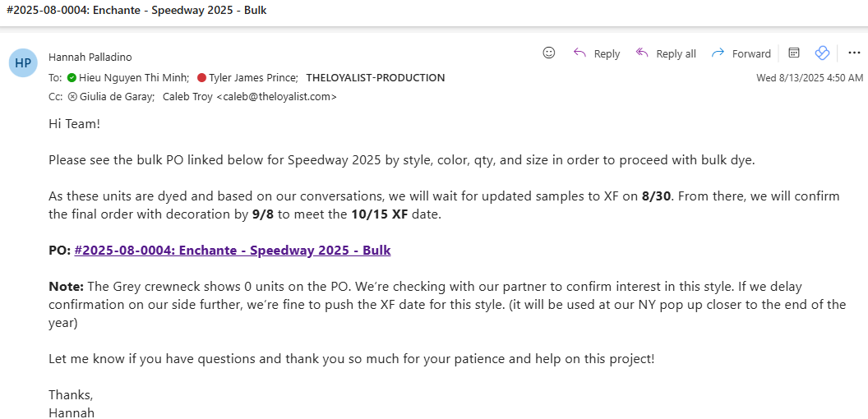
Task: Click the email subject title at top
Action: point(136,11)
